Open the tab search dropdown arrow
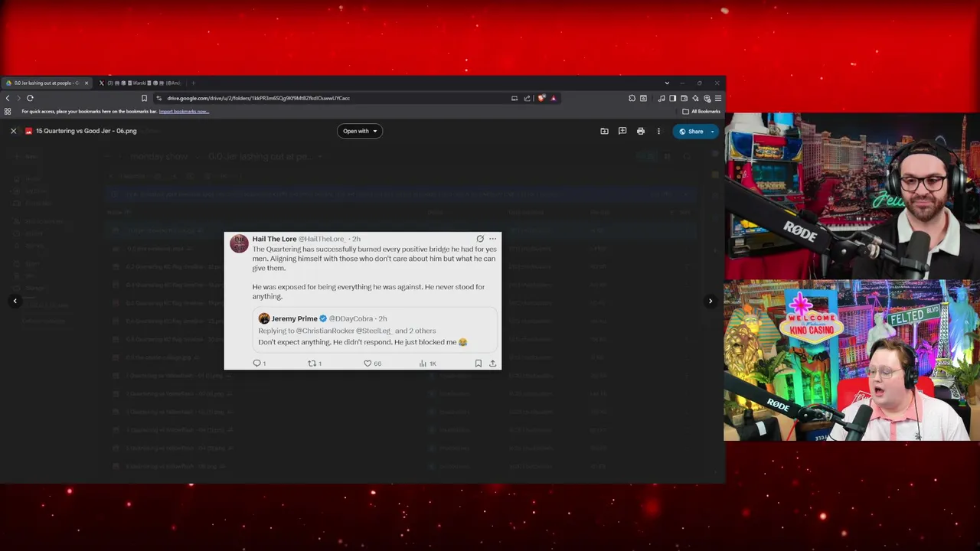The height and width of the screenshot is (551, 980). point(667,83)
